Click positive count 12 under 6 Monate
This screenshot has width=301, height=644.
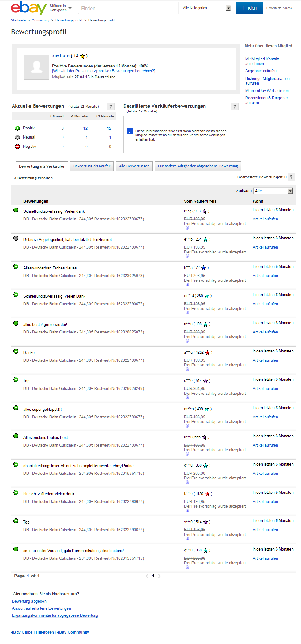coord(85,128)
